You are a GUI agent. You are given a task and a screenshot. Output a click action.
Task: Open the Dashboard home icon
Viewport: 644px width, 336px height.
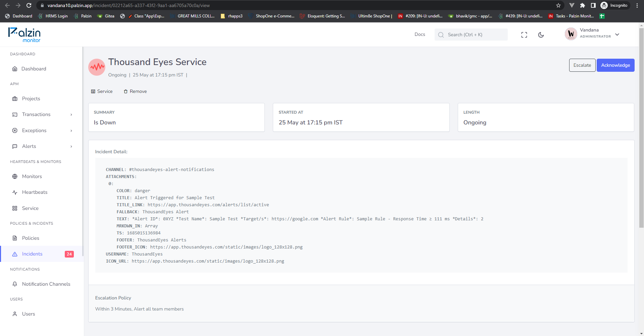[15, 69]
